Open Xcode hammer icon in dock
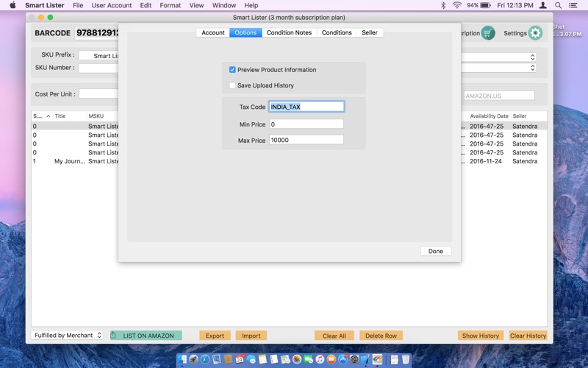The width and height of the screenshot is (588, 368). [365, 359]
